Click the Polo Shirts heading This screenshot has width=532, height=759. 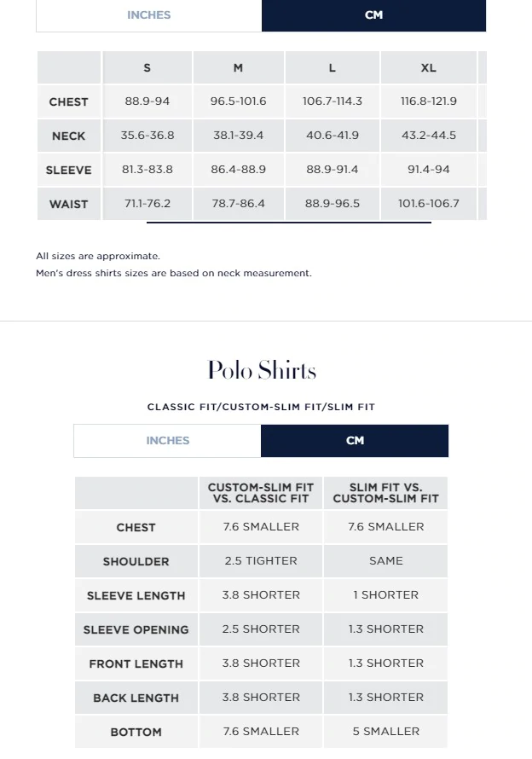coord(262,370)
